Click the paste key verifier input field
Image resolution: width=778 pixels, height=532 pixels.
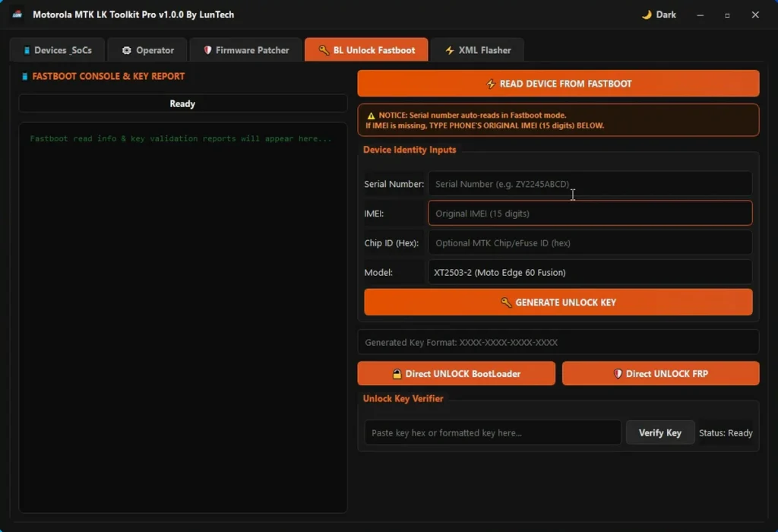(492, 432)
